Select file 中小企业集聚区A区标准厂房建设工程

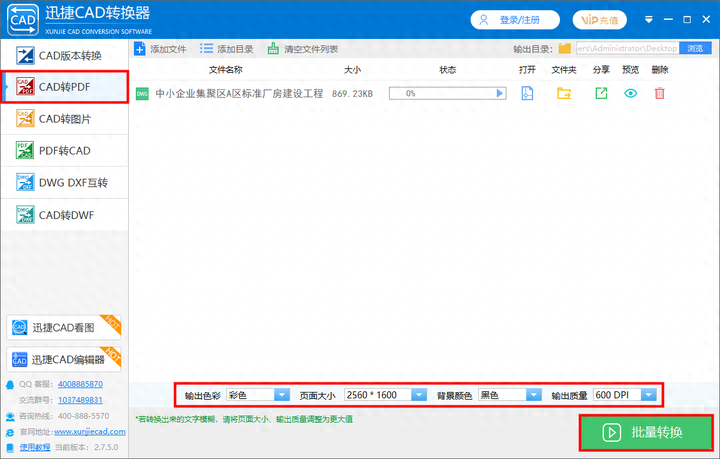[239, 94]
